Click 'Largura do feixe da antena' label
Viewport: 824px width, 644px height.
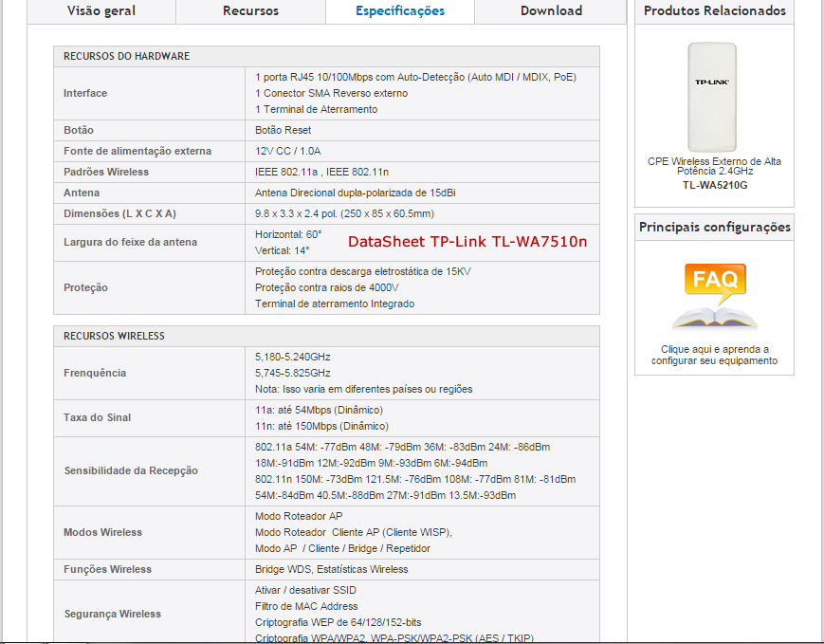click(x=130, y=243)
